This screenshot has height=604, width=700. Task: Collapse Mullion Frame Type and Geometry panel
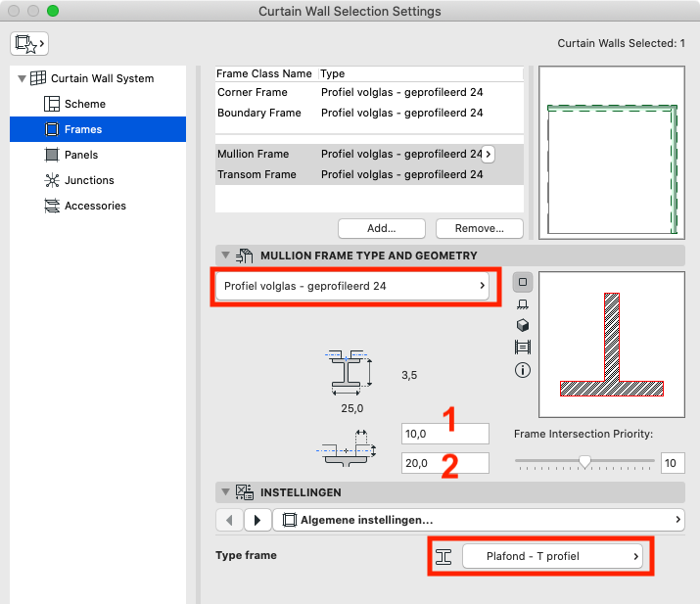pos(226,256)
